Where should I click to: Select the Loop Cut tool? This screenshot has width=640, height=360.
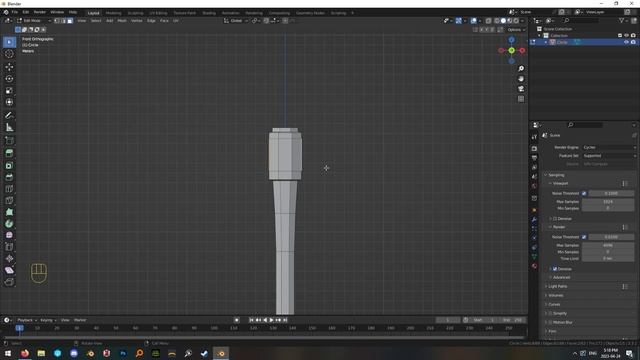click(x=9, y=189)
